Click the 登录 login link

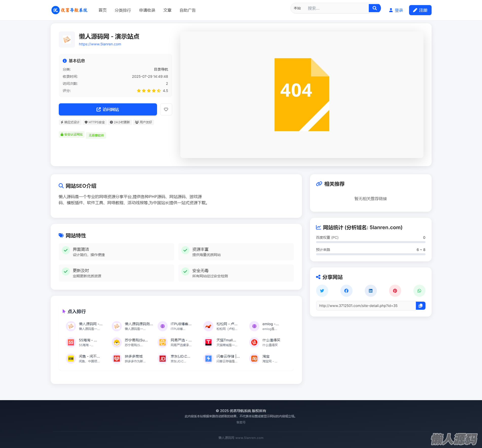pos(396,10)
